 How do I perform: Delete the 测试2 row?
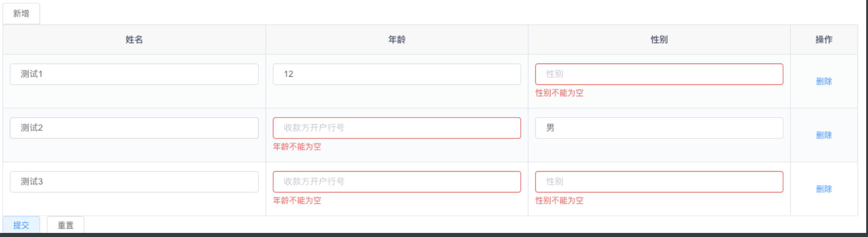tap(824, 135)
